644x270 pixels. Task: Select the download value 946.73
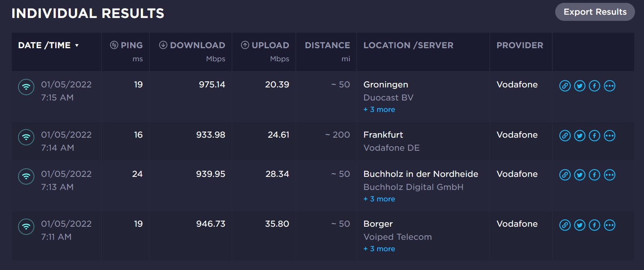coord(211,224)
